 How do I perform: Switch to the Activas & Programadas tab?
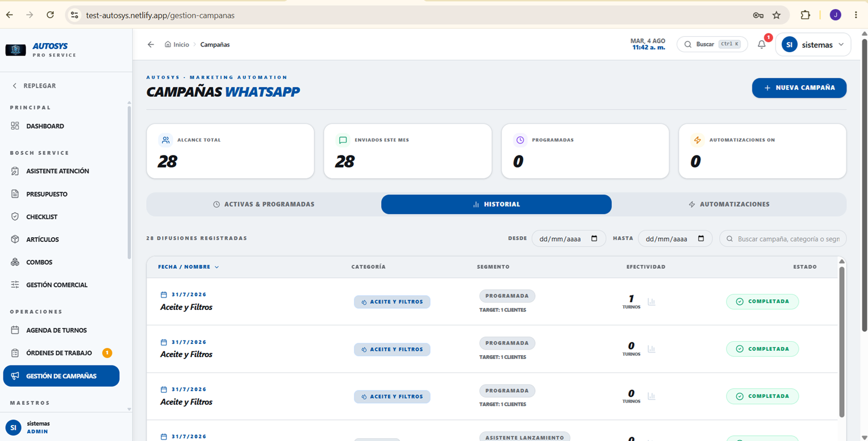264,204
